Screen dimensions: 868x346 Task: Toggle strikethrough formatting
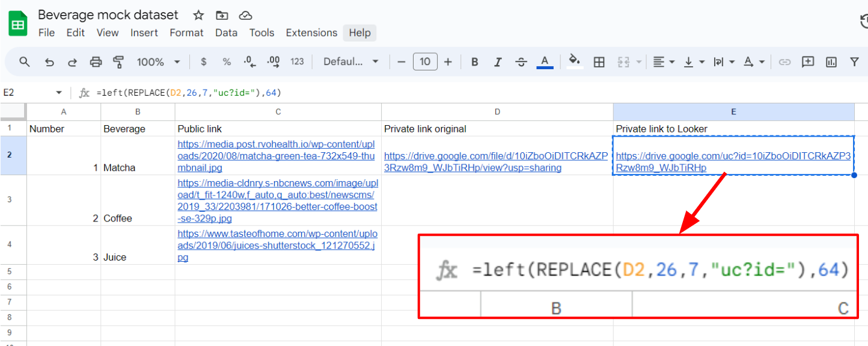521,62
